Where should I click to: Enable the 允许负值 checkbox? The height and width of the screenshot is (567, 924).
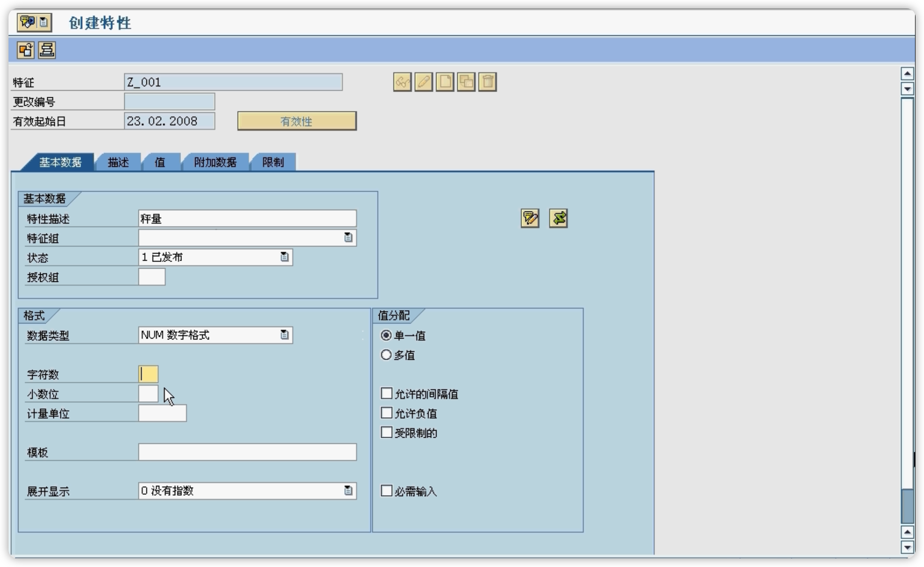click(x=386, y=413)
